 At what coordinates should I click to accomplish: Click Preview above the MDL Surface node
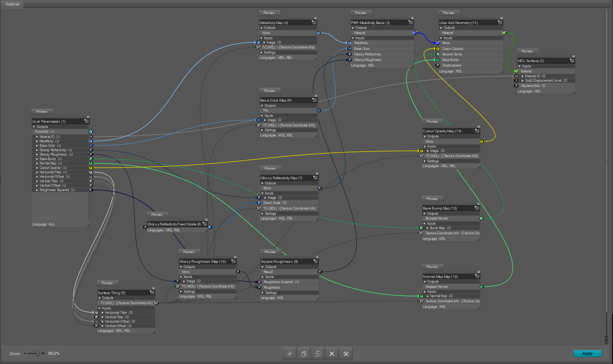tap(527, 51)
